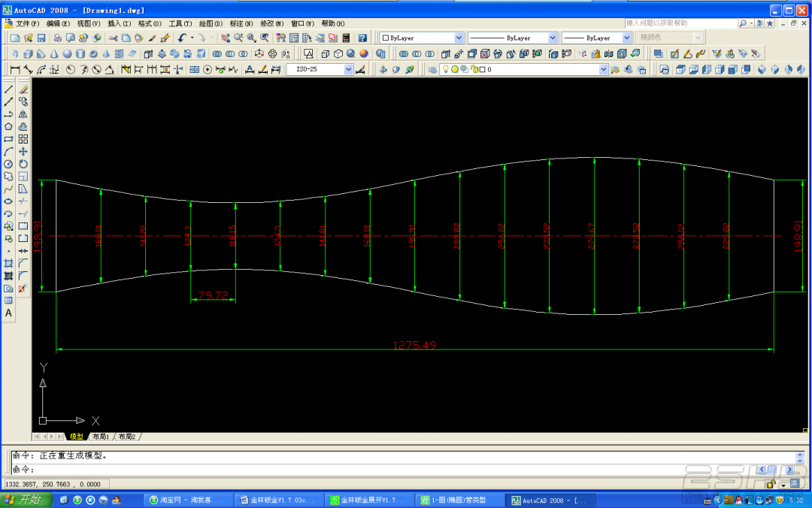Click the Array modify tool
The width and height of the screenshot is (812, 508).
pos(23,139)
